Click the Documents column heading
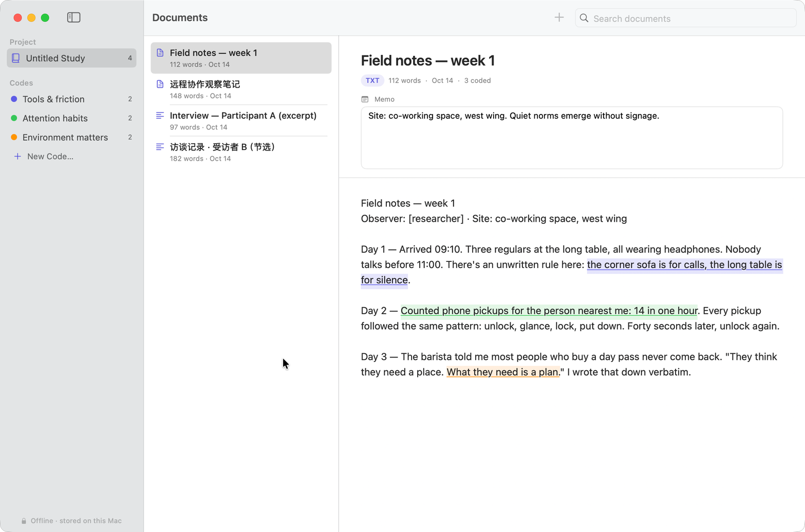Image resolution: width=805 pixels, height=532 pixels. coord(180,17)
